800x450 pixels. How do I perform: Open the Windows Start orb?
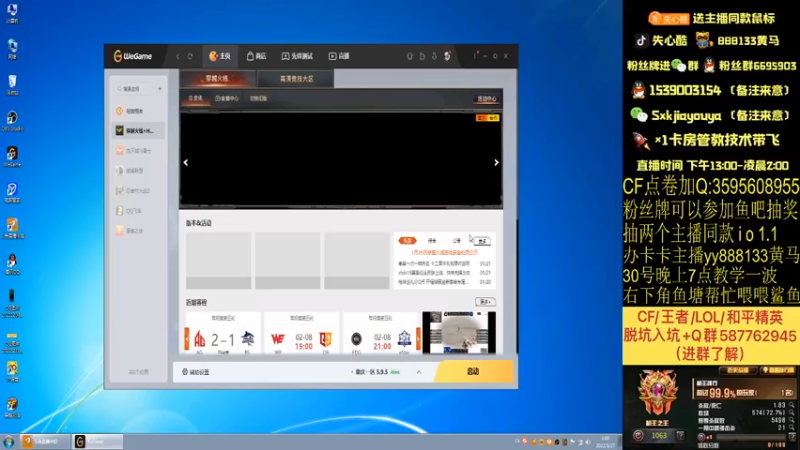pyautogui.click(x=8, y=441)
